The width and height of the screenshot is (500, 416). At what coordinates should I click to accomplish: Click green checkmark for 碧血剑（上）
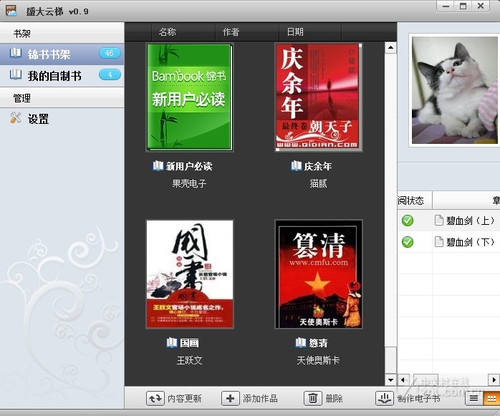tap(407, 220)
